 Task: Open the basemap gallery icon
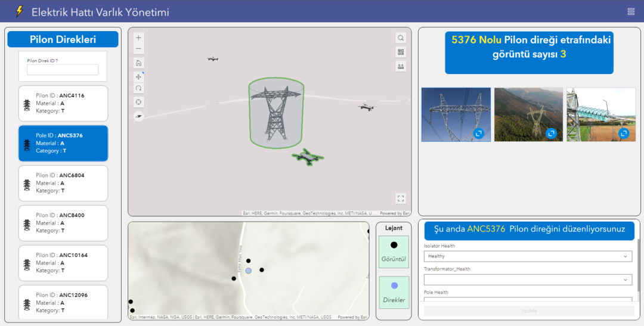click(401, 52)
